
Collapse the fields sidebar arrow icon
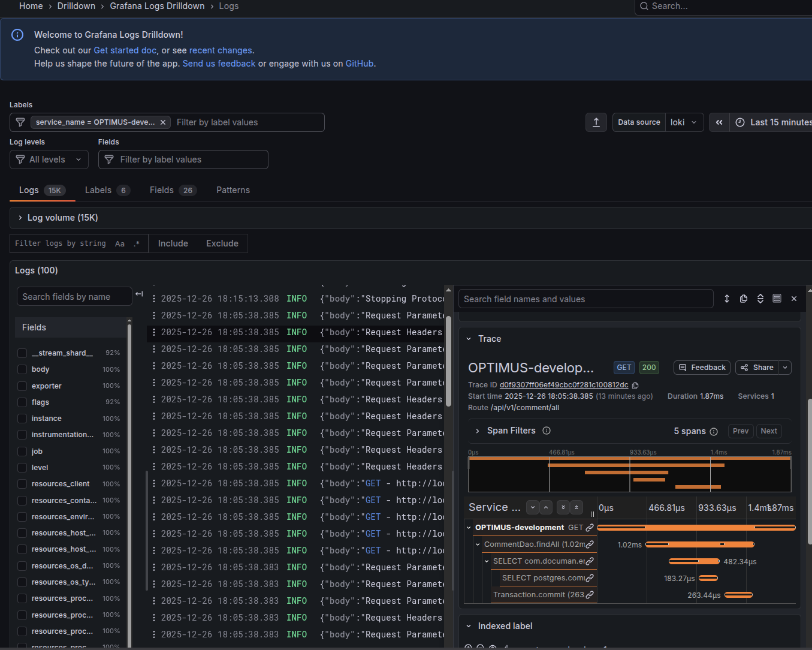(x=139, y=294)
